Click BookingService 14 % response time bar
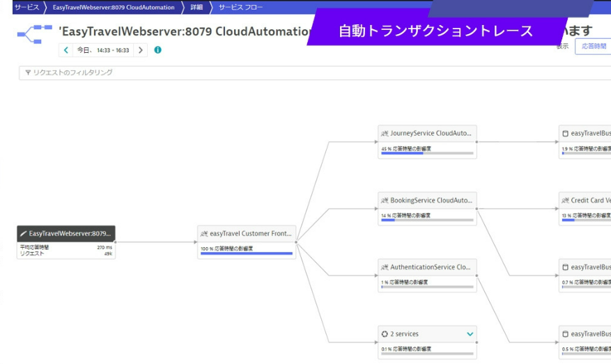This screenshot has width=611, height=364. click(x=427, y=220)
